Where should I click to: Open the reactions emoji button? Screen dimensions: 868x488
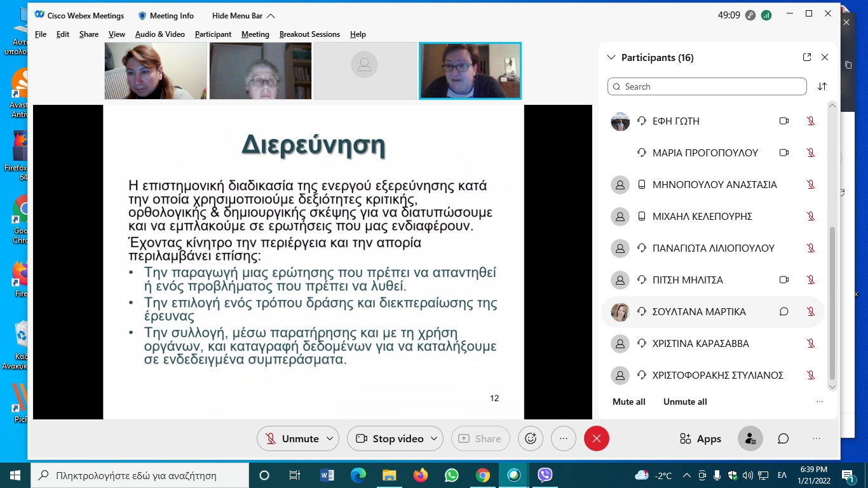(x=531, y=438)
